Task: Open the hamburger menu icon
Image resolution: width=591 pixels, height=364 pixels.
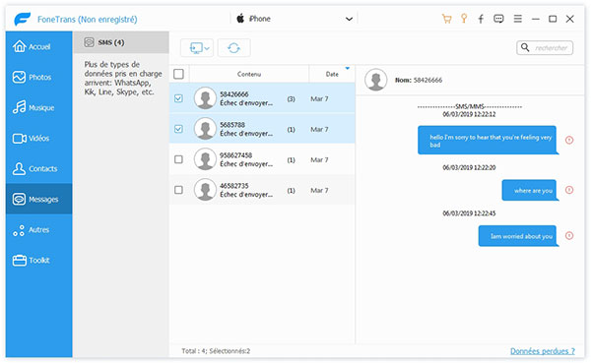Action: [518, 19]
